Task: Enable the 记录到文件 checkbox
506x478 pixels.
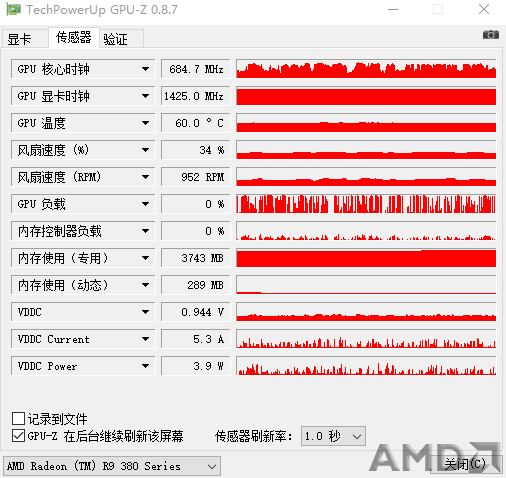Action: click(x=18, y=419)
